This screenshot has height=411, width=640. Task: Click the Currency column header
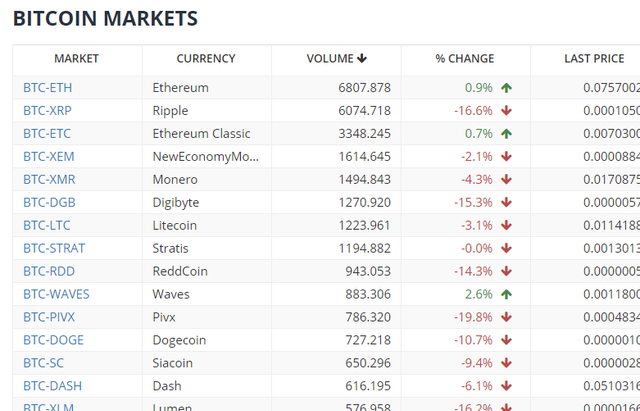click(206, 59)
